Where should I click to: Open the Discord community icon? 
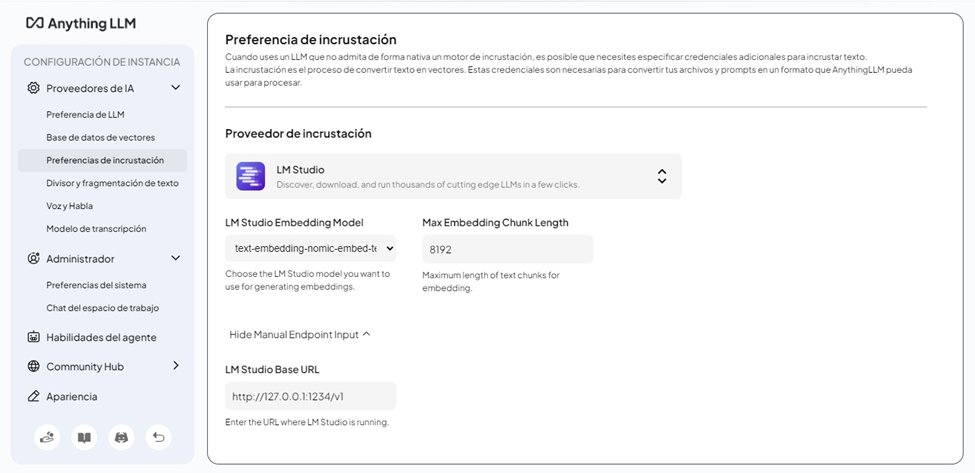click(x=121, y=437)
